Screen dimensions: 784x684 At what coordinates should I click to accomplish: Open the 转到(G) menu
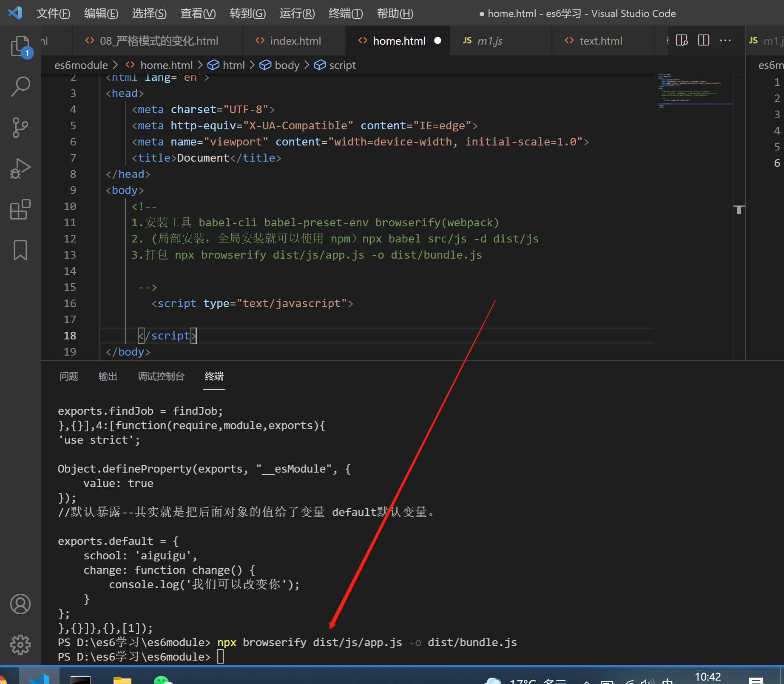click(x=247, y=13)
